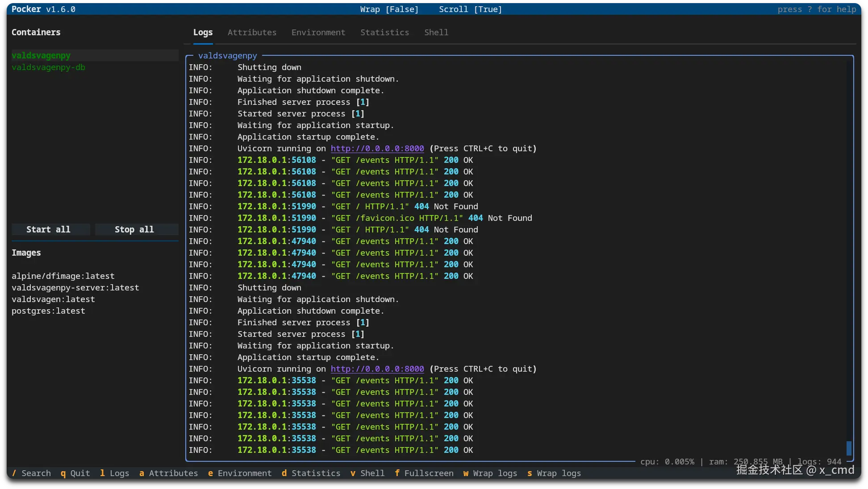Click the Pocker v1.6.0 title

point(43,9)
